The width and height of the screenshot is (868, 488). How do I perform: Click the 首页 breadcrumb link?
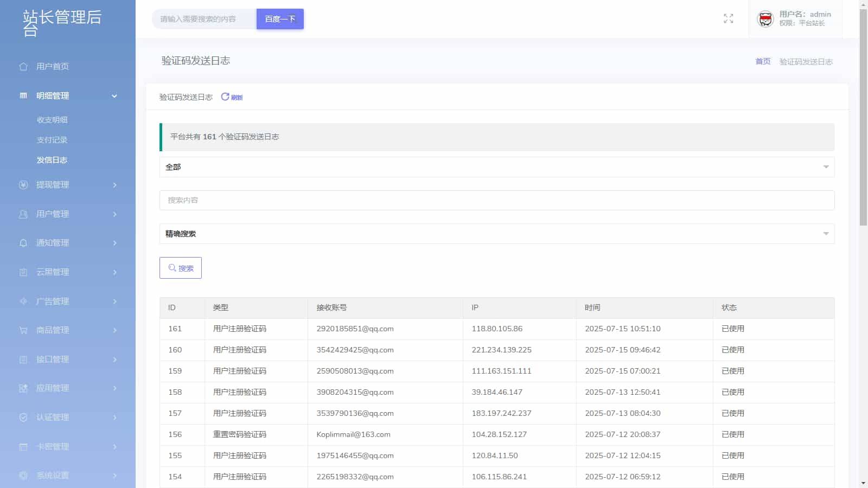(x=763, y=62)
